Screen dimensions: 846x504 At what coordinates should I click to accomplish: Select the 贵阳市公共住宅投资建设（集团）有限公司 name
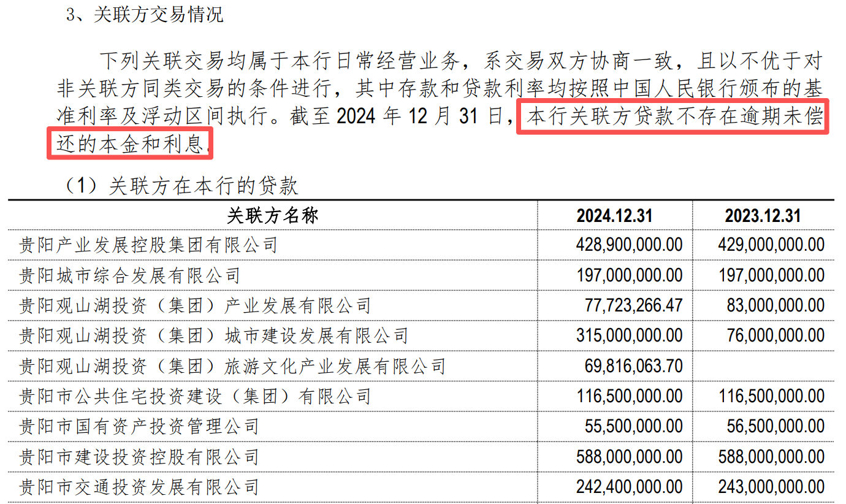click(195, 396)
